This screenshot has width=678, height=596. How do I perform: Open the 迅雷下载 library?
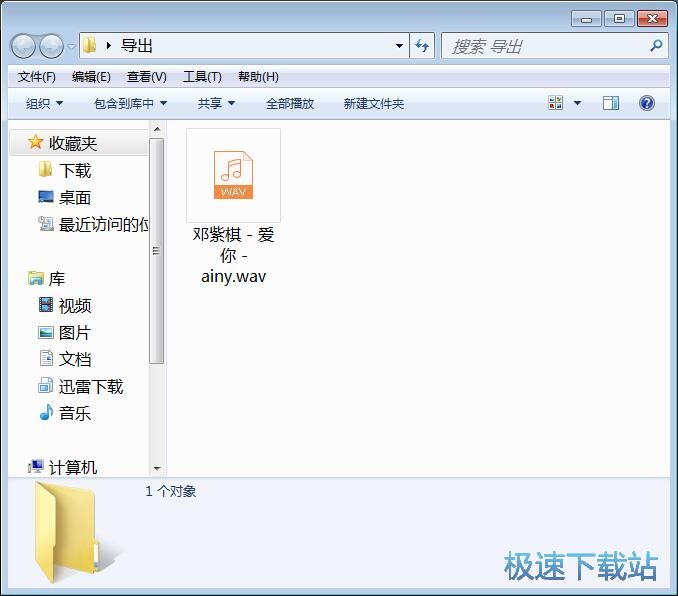tap(91, 387)
